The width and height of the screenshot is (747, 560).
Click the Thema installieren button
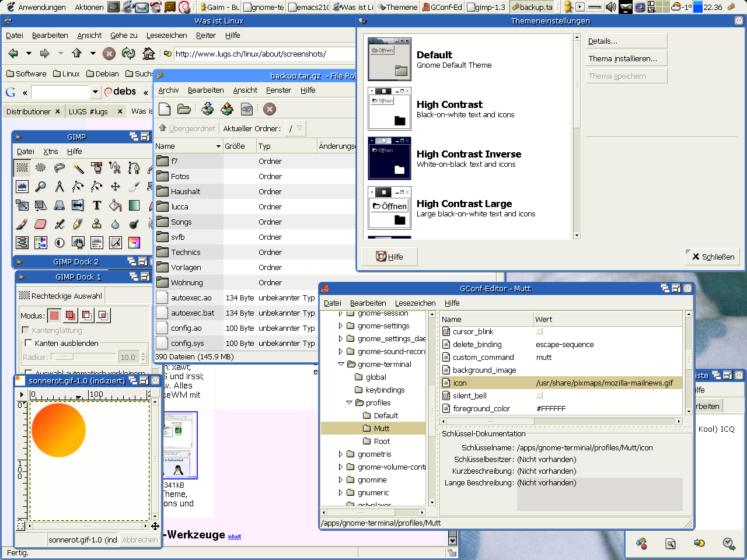(626, 58)
